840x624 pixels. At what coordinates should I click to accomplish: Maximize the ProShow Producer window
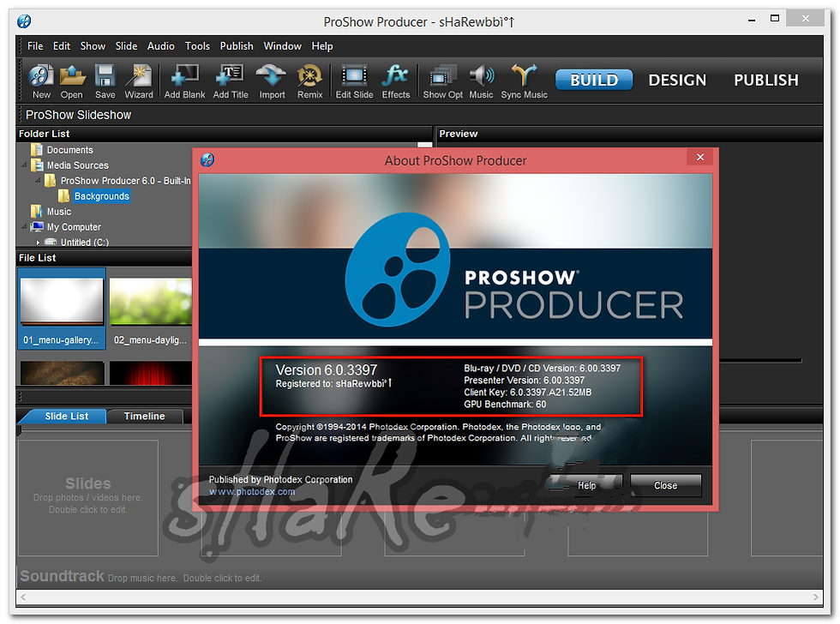click(775, 19)
